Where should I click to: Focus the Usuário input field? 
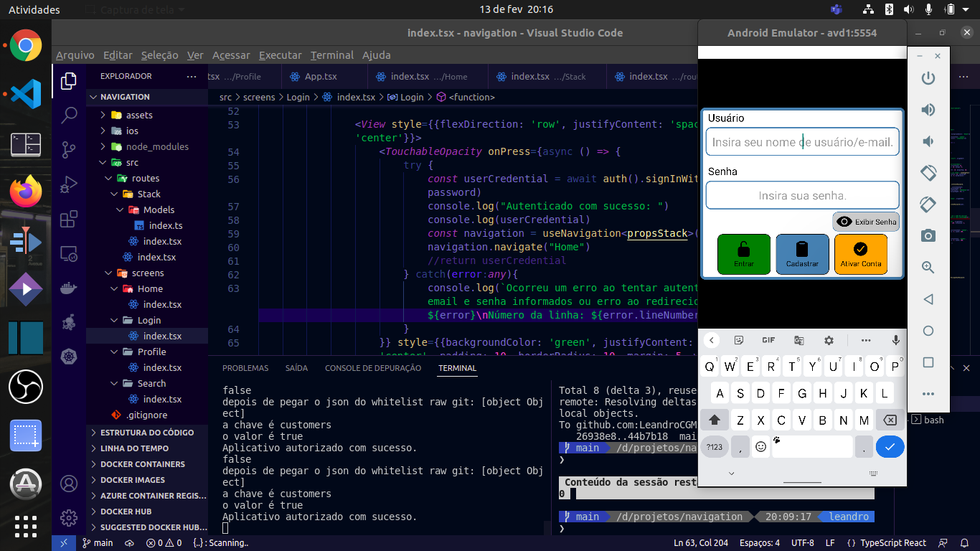[x=802, y=142]
